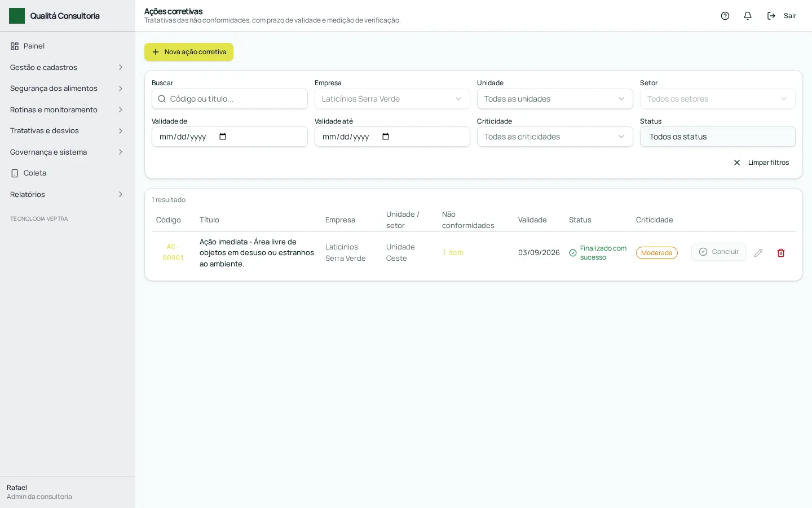The height and width of the screenshot is (508, 812).
Task: Create a Nova ação corretiva
Action: tap(189, 52)
